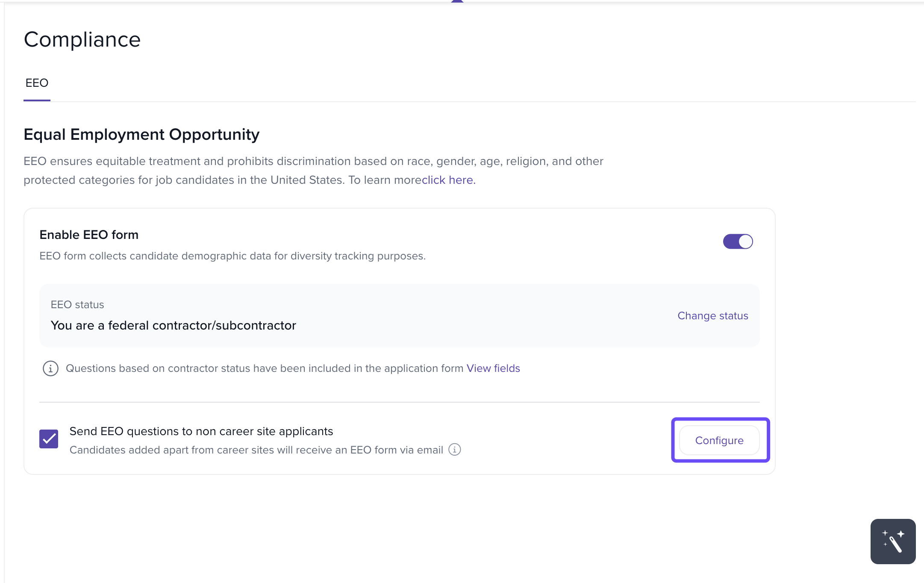This screenshot has height=583, width=924.
Task: Click the Change status link
Action: [x=712, y=315]
